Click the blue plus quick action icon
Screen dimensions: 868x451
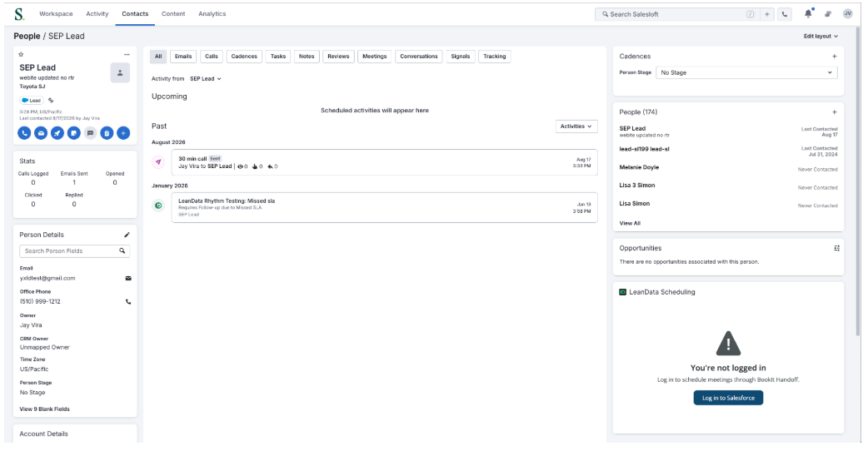(123, 133)
